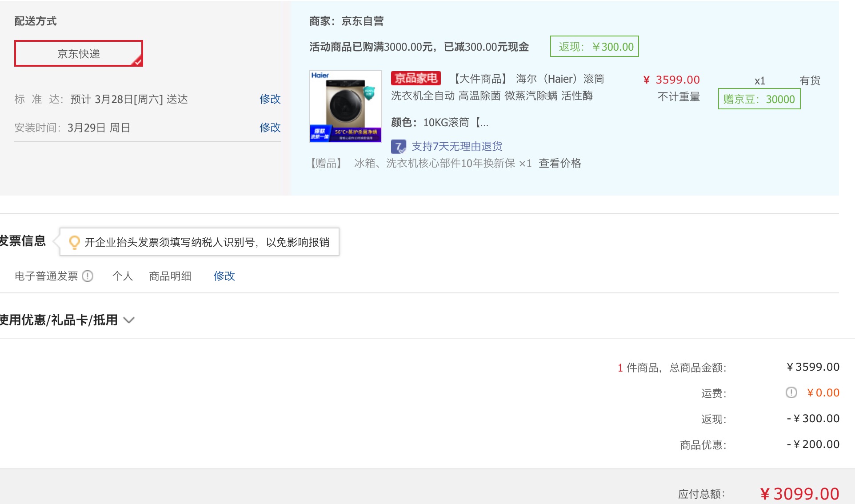Screen dimensions: 855x504
Task: Open the Haier washing machine thumbnail
Action: 345,106
